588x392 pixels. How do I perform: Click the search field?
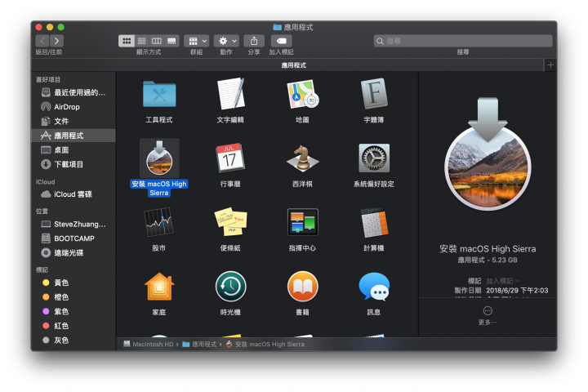coord(463,41)
